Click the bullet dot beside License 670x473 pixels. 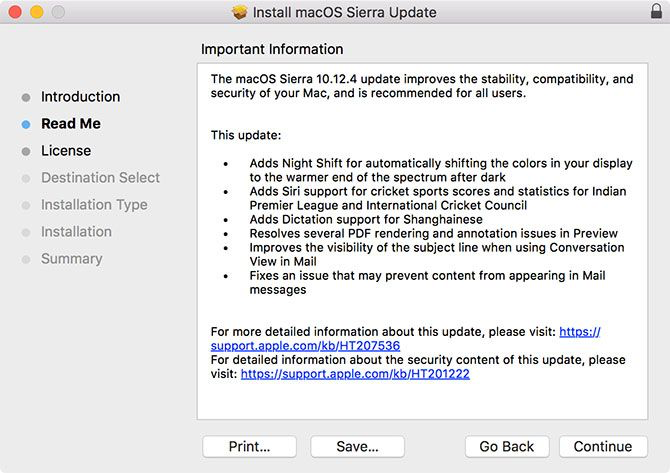[x=25, y=151]
